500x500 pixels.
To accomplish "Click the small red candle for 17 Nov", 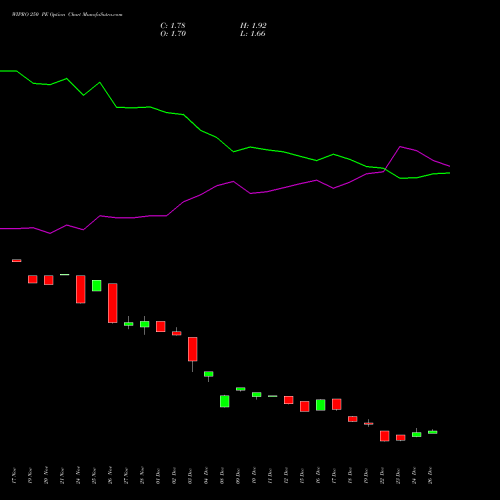I will [x=17, y=261].
